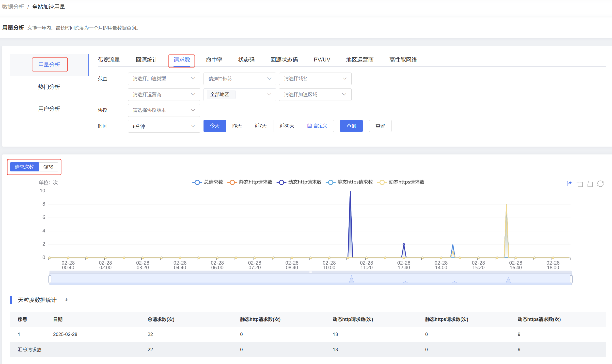612x364 pixels.
Task: Expand the 全部地区 region dropdown
Action: pos(239,94)
